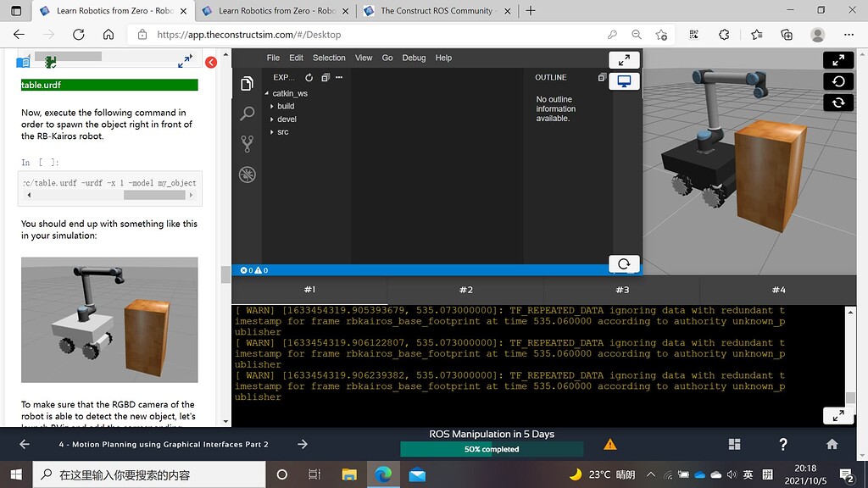Expand the build folder

(x=282, y=106)
